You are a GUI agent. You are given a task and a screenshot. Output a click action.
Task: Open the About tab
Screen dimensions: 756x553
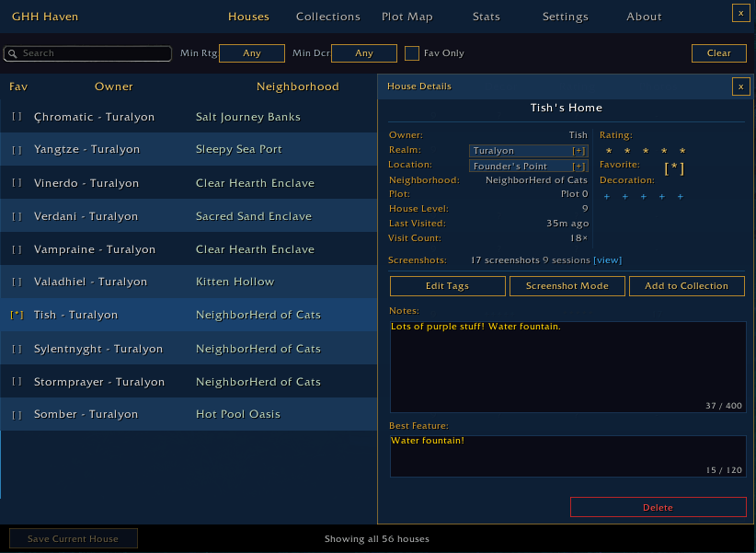tap(644, 17)
